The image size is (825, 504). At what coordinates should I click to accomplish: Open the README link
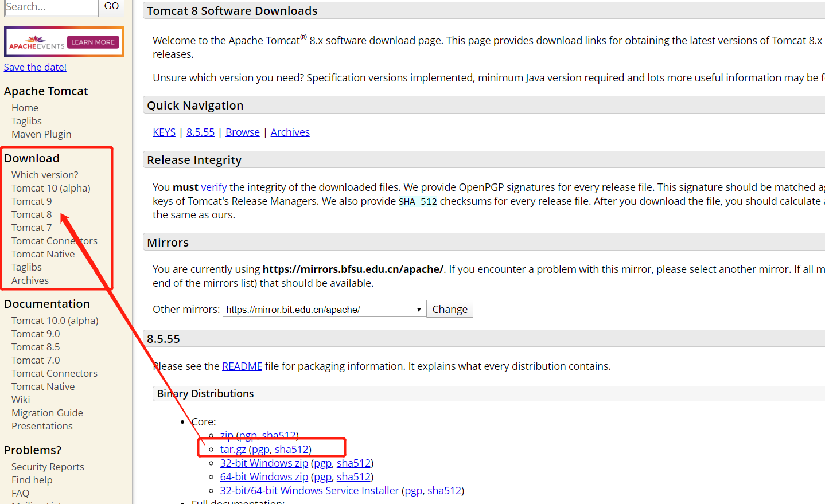tap(242, 366)
